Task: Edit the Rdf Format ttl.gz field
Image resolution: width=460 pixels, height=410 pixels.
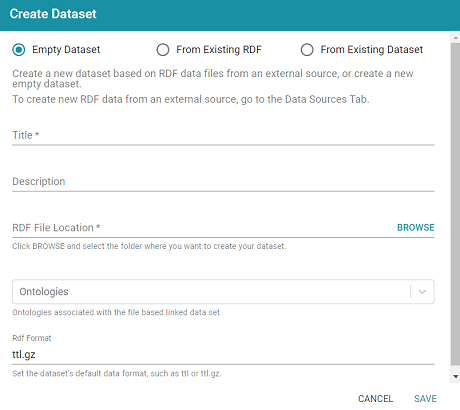Action: [223, 354]
